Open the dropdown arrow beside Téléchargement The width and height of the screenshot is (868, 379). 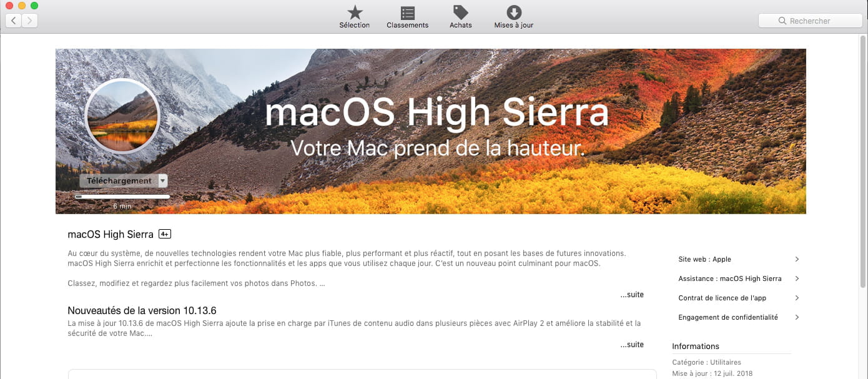click(163, 181)
